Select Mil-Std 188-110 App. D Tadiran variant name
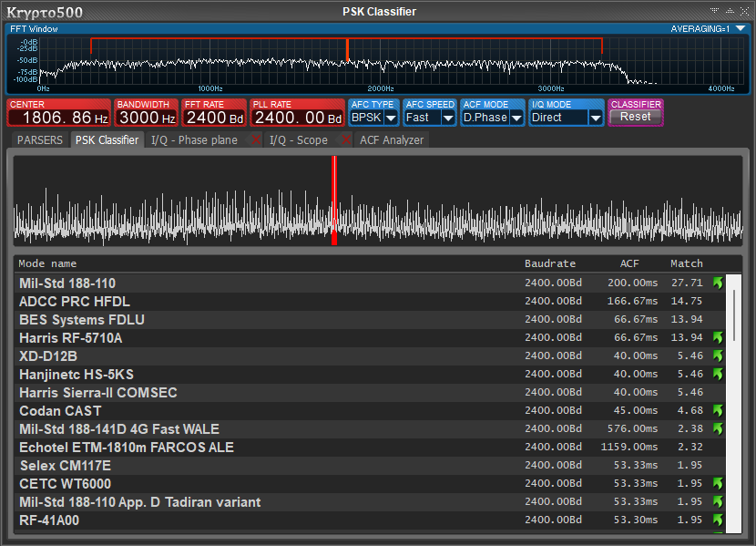Image resolution: width=756 pixels, height=546 pixels. [140, 501]
